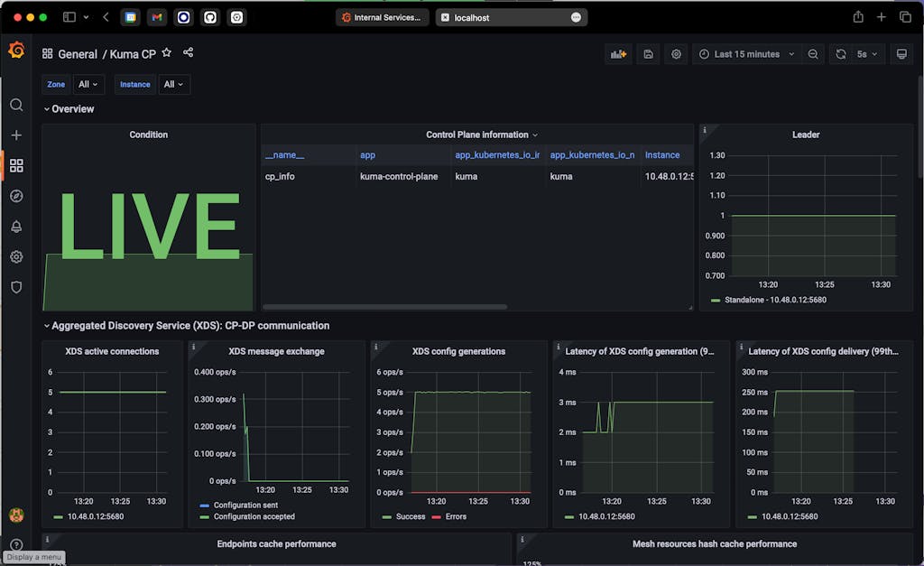
Task: Open the Zone variable dropdown
Action: (x=88, y=85)
